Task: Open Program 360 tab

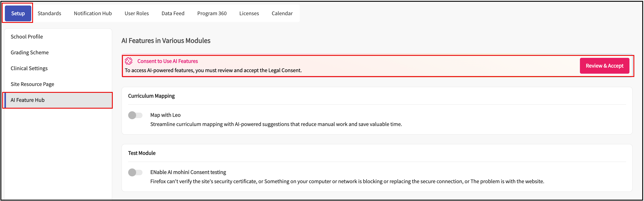Action: click(x=212, y=13)
